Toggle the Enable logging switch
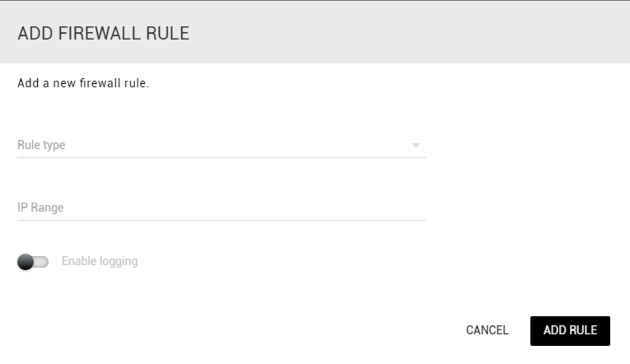 click(x=33, y=262)
